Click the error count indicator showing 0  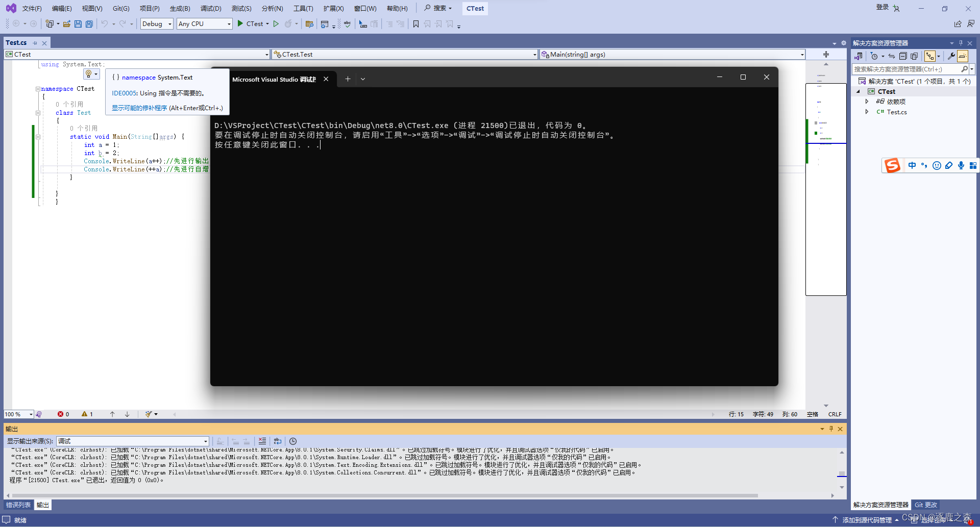[63, 414]
